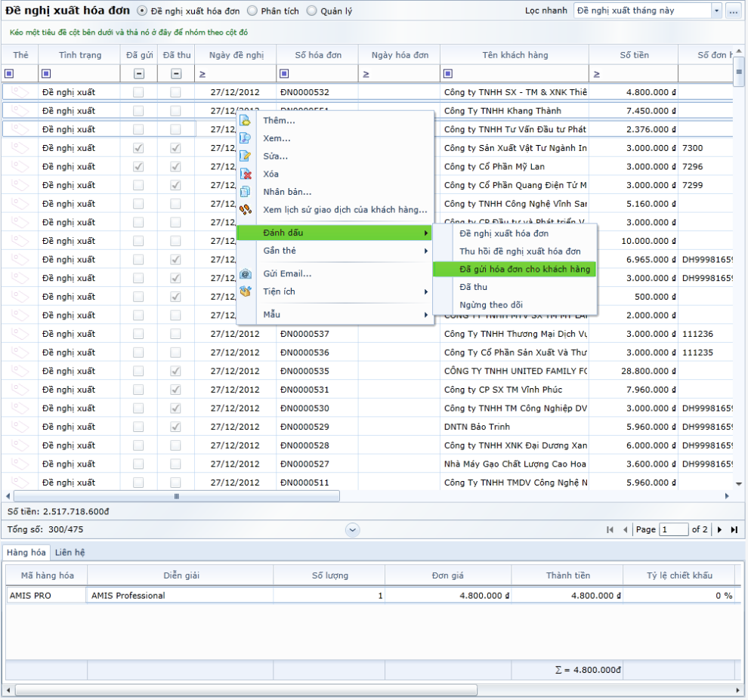Click the Sửa (edit) pencil icon

(245, 156)
